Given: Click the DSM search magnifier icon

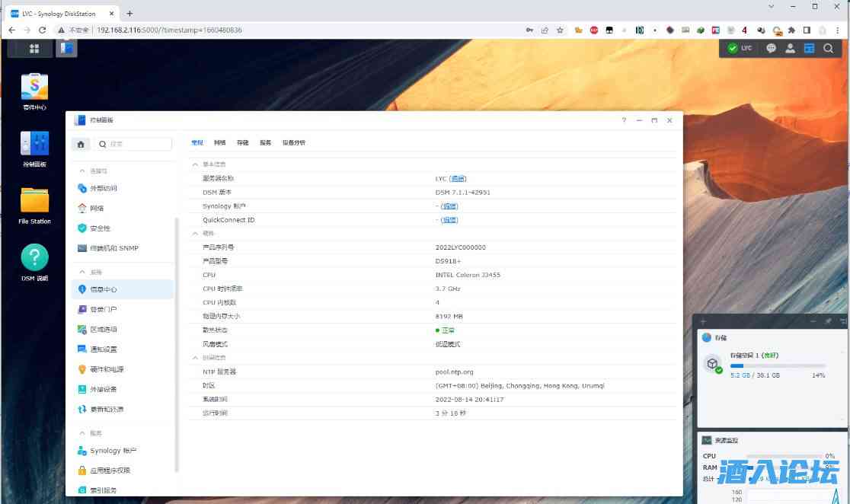Looking at the screenshot, I should pyautogui.click(x=828, y=49).
